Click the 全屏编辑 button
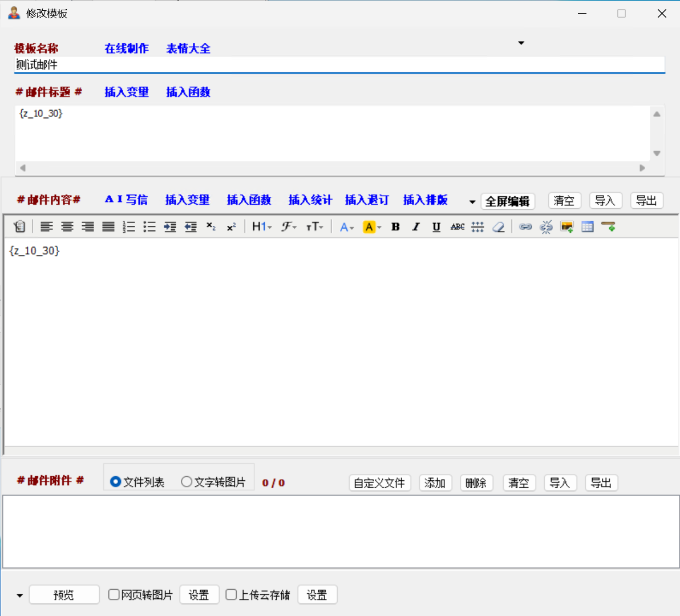 click(507, 201)
